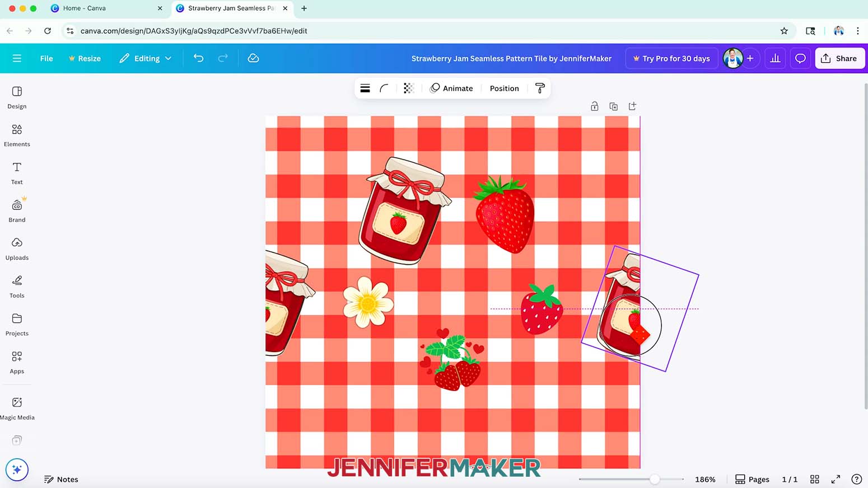Select the large strawberry on canvas

pyautogui.click(x=505, y=214)
